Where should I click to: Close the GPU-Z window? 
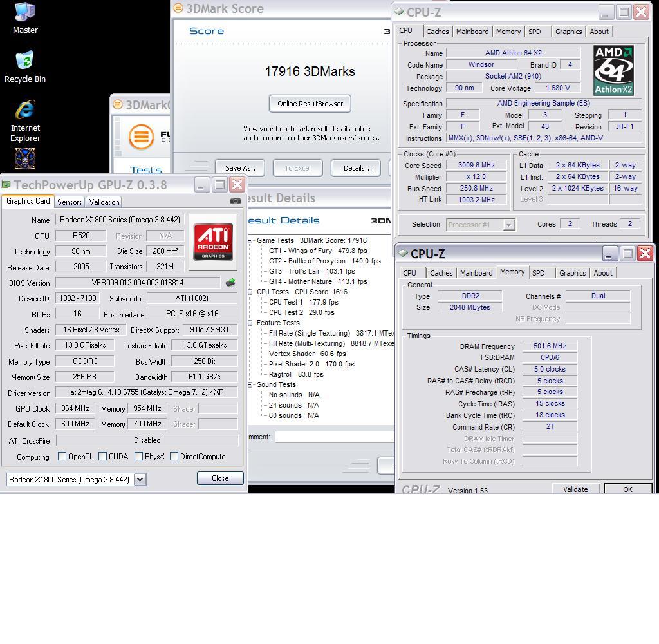(237, 185)
